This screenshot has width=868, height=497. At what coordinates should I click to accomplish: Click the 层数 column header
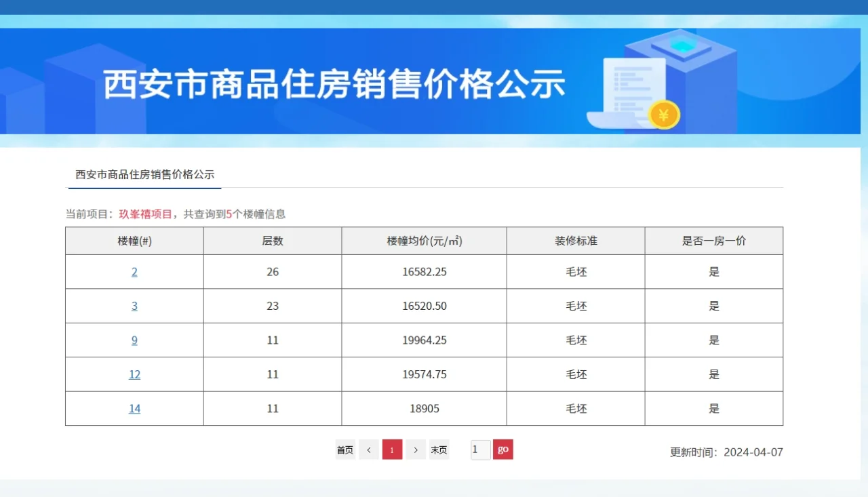click(x=272, y=241)
